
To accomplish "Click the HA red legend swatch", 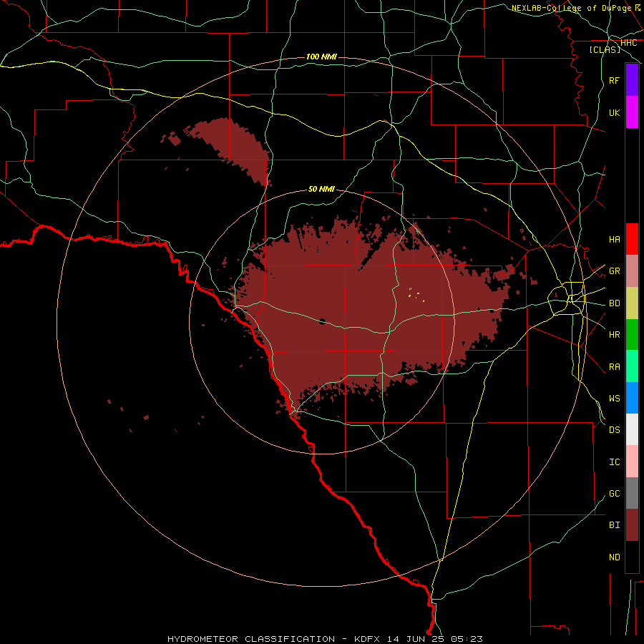I will 632,239.
